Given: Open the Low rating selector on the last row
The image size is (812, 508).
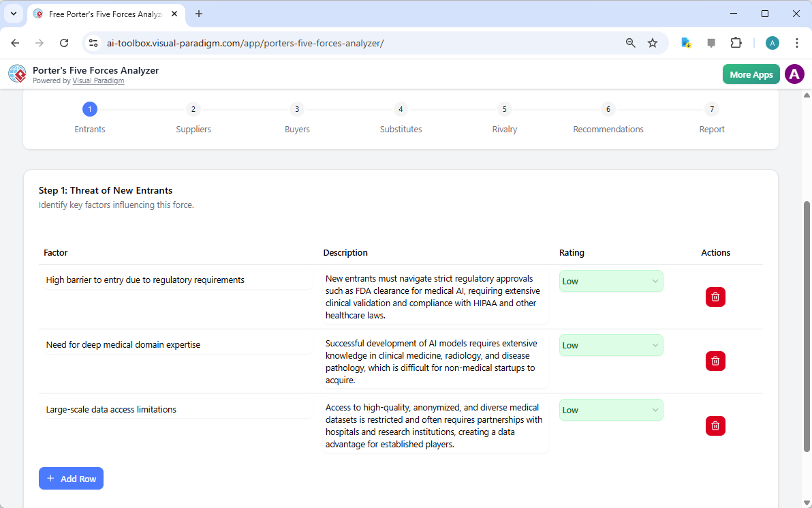Looking at the screenshot, I should [x=610, y=410].
